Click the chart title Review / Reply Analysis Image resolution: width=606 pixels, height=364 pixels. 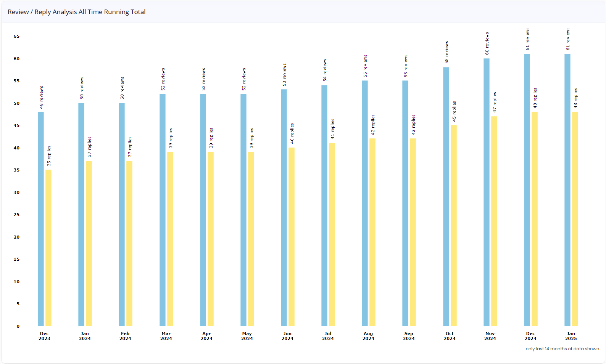[77, 12]
